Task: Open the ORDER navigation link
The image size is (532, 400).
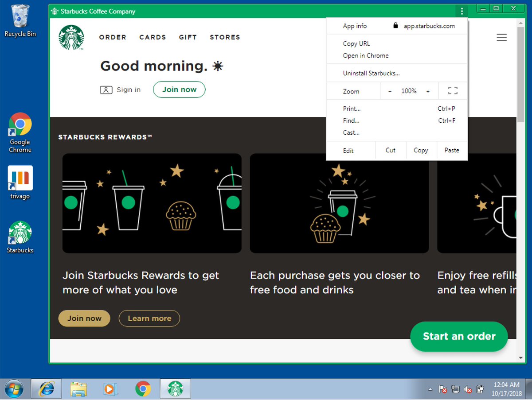Action: pyautogui.click(x=113, y=37)
